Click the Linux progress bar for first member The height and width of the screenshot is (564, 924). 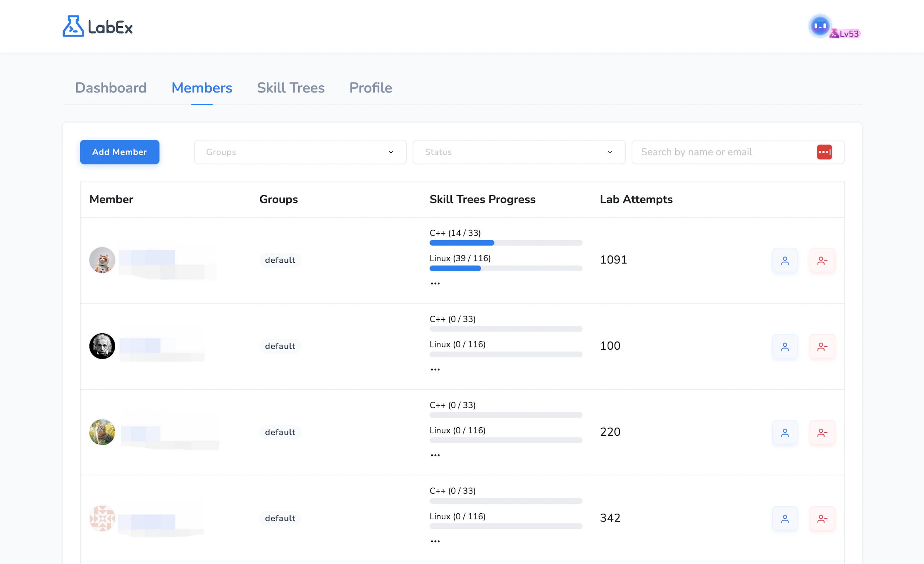tap(506, 268)
